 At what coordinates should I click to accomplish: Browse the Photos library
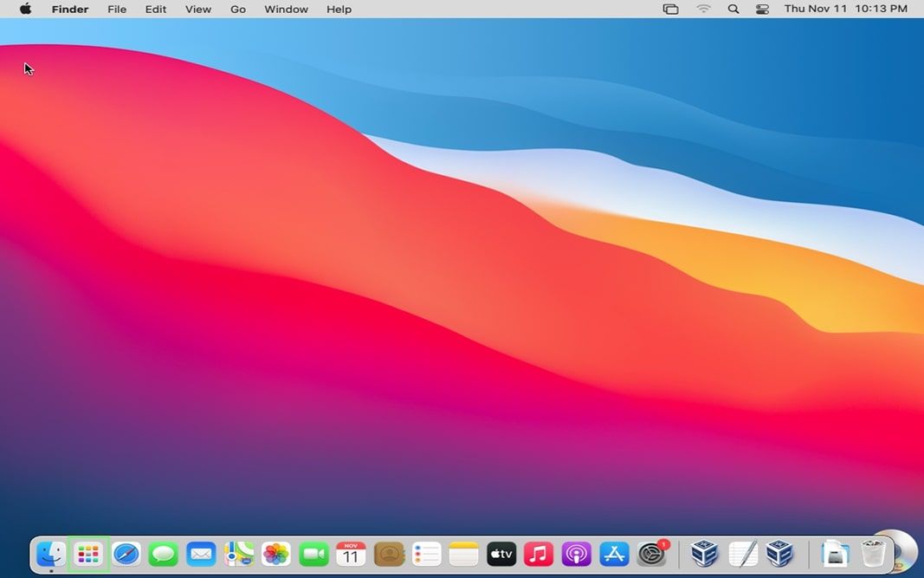(275, 554)
